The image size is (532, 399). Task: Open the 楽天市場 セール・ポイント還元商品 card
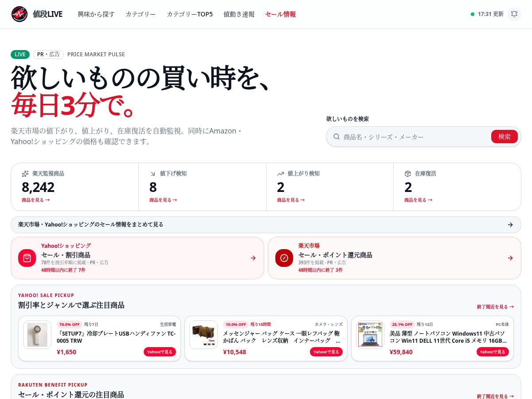point(395,258)
